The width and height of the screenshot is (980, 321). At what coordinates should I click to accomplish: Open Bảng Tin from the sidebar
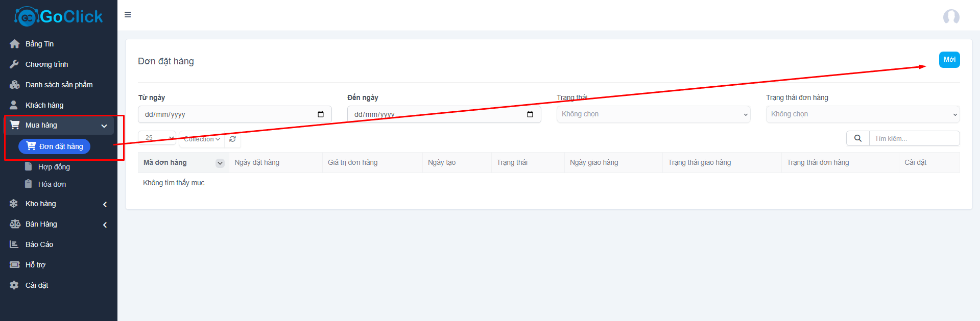[39, 44]
